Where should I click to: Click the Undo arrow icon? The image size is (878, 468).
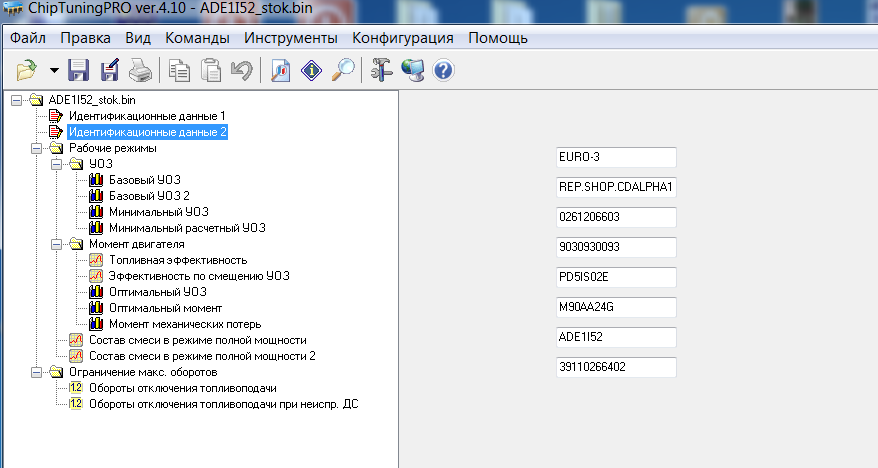(240, 70)
